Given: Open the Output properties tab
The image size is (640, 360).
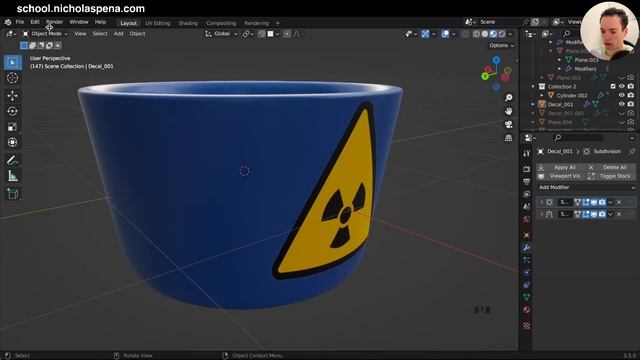Looking at the screenshot, I should (527, 182).
